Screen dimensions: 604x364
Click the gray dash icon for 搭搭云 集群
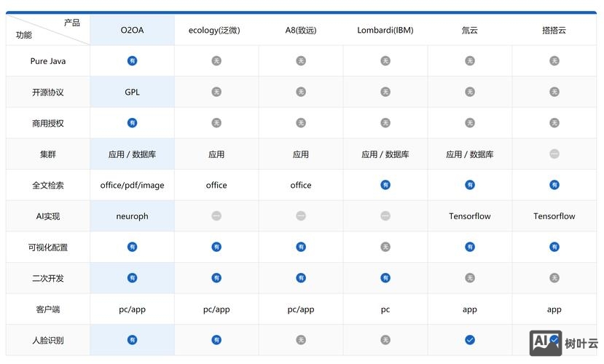tap(554, 154)
